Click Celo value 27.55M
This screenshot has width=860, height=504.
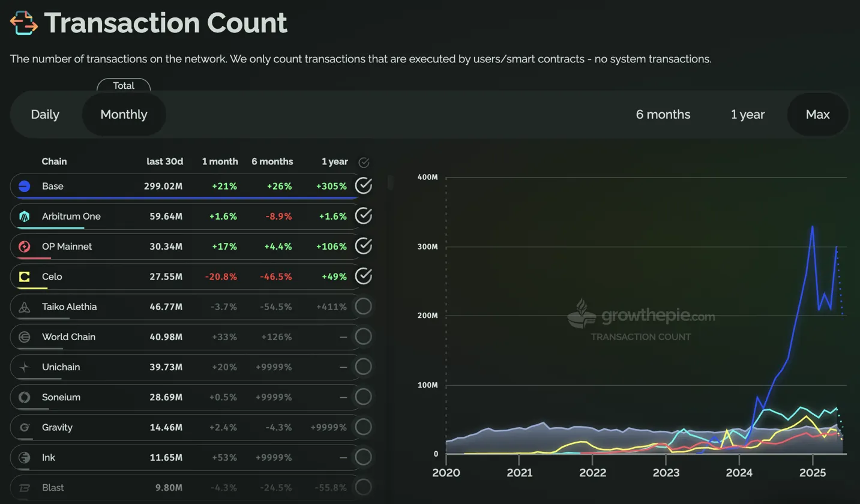(166, 277)
